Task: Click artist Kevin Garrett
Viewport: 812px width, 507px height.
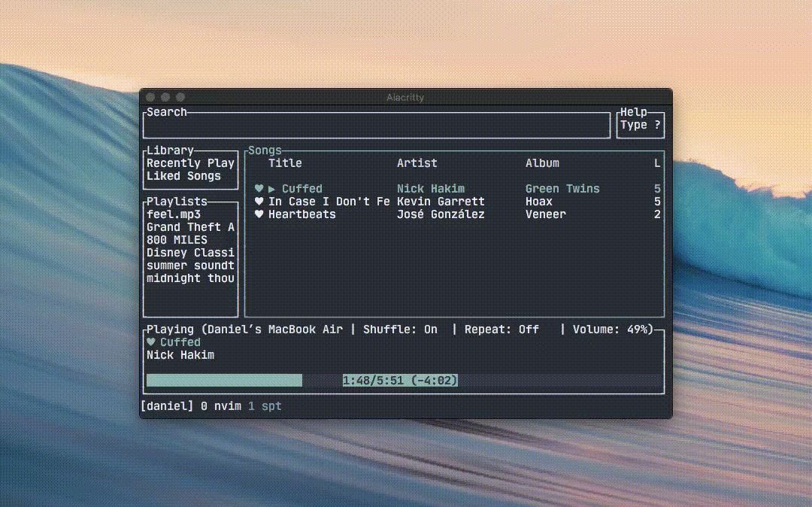Action: click(x=441, y=202)
